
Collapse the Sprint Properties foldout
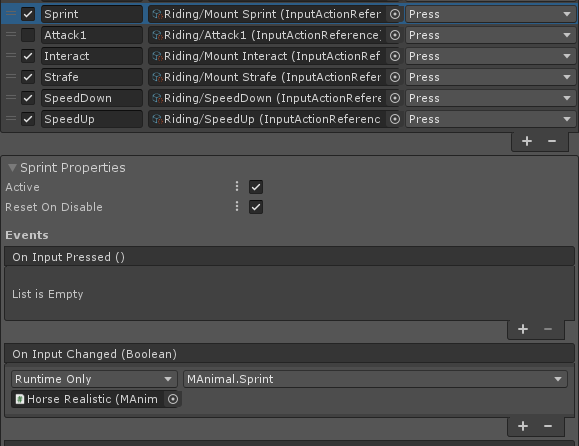tap(12, 168)
